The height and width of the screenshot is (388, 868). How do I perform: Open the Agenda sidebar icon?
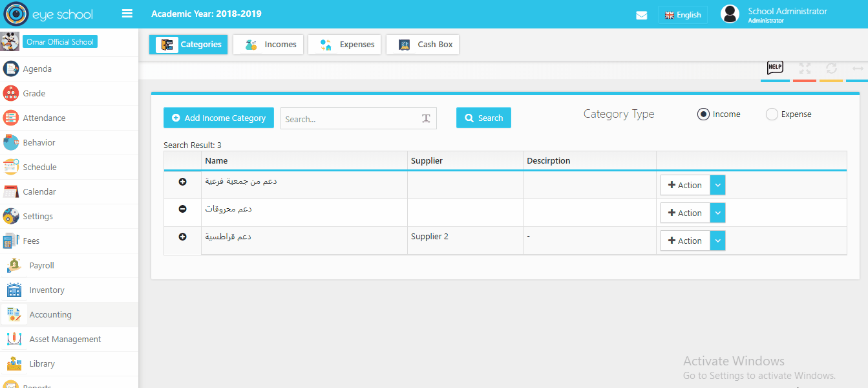pos(11,69)
